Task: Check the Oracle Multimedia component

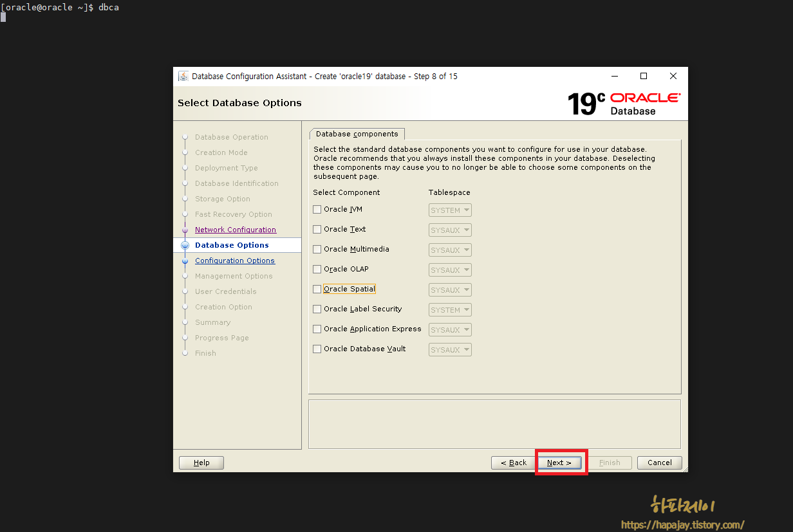Action: click(x=317, y=249)
